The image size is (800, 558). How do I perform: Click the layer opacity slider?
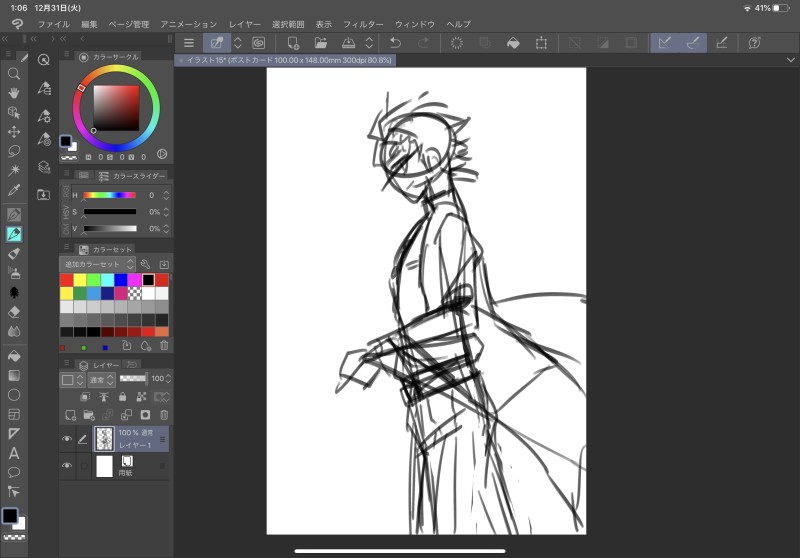[133, 378]
